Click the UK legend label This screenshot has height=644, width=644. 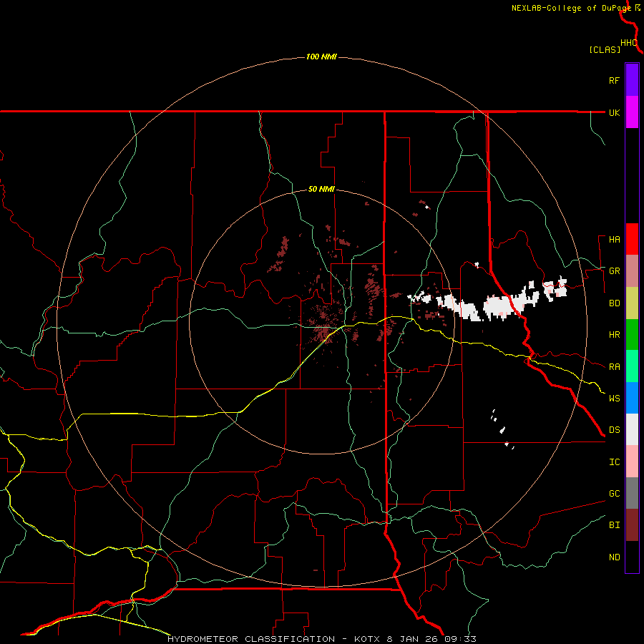tap(614, 112)
